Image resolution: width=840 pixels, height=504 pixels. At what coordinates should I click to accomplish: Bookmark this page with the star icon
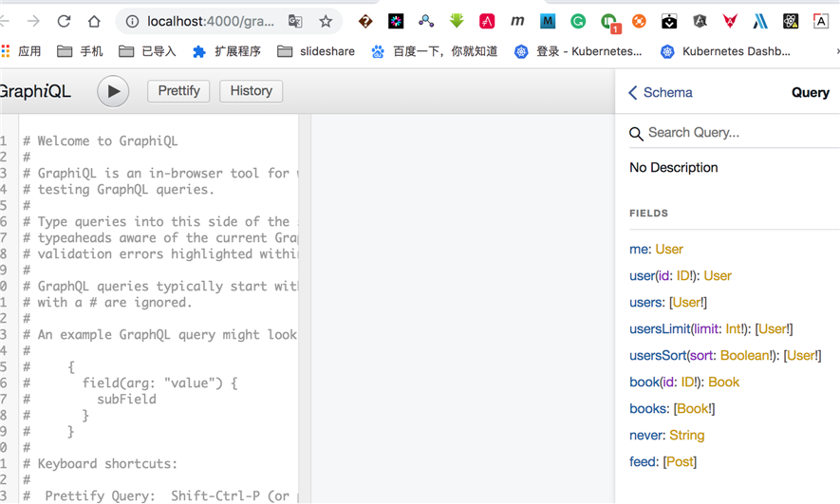[326, 22]
